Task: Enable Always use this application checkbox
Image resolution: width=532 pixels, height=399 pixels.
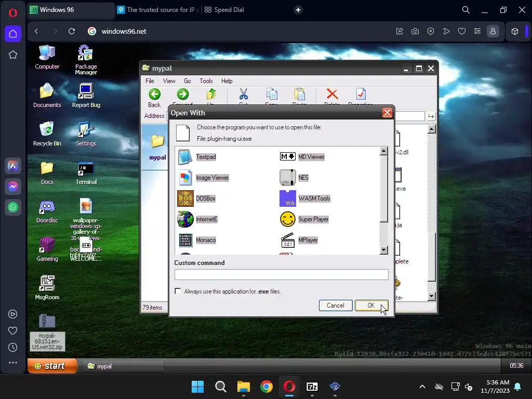Action: click(x=178, y=291)
